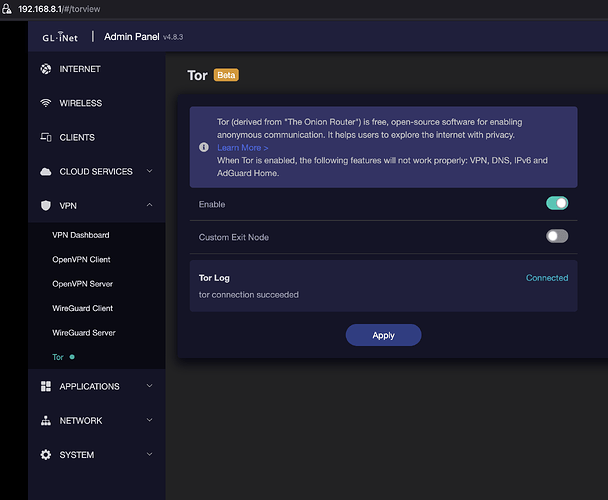The image size is (608, 500).
Task: Expand the System chevron
Action: (149, 454)
